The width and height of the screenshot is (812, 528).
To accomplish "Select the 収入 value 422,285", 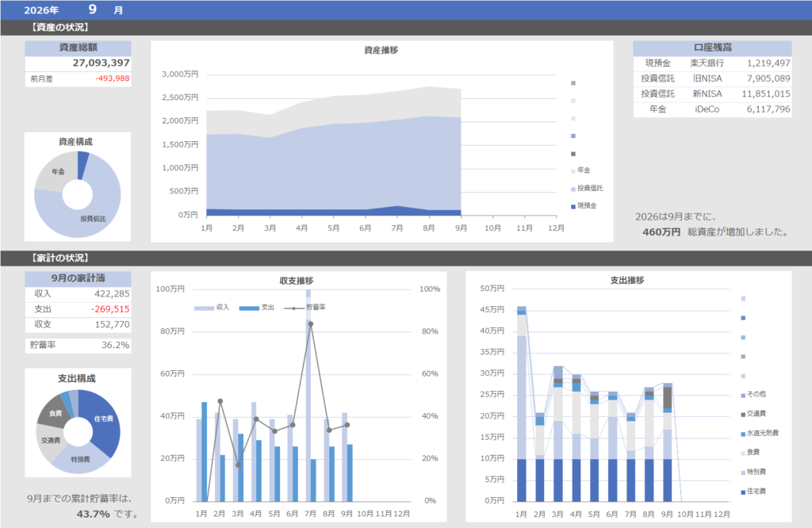I will 112,294.
